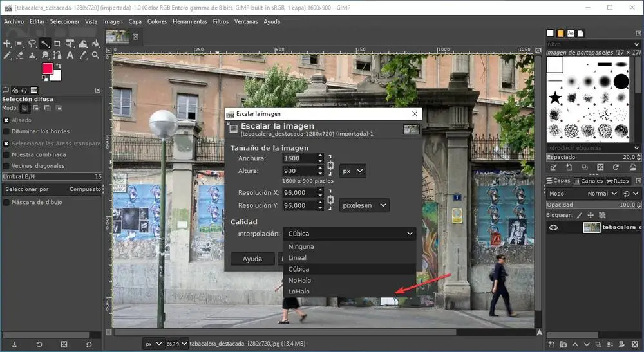This screenshot has width=644, height=352.
Task: Enable Vecinos diagonales checkbox
Action: (6, 166)
